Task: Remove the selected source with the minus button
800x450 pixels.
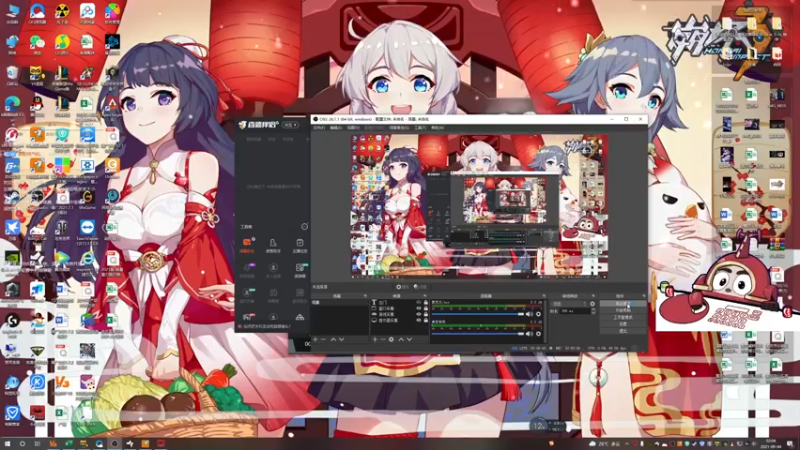Action: tap(383, 339)
